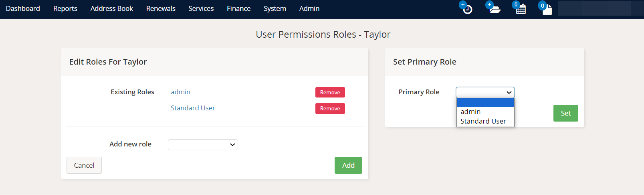Expand the Add new role dropdown
Screen dimensions: 644x195
click(x=203, y=144)
